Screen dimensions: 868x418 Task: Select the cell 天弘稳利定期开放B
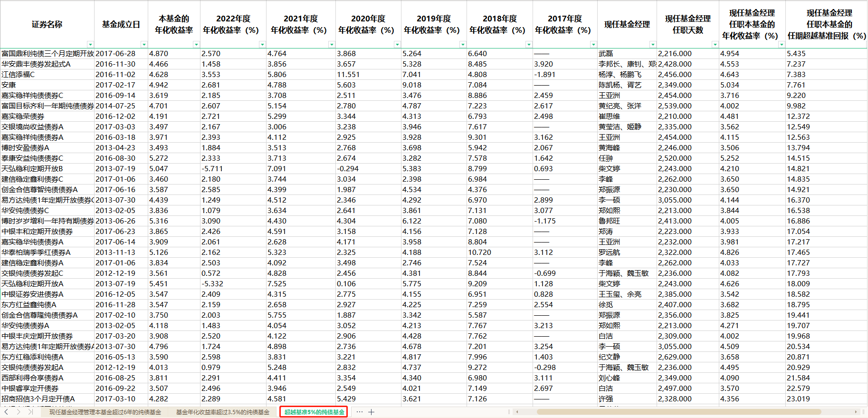tap(47, 169)
